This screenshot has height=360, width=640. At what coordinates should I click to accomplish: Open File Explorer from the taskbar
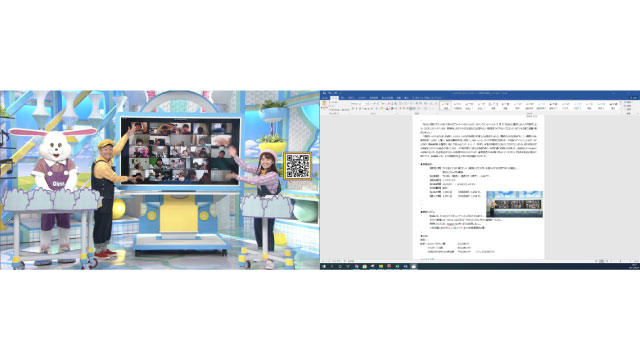click(381, 266)
